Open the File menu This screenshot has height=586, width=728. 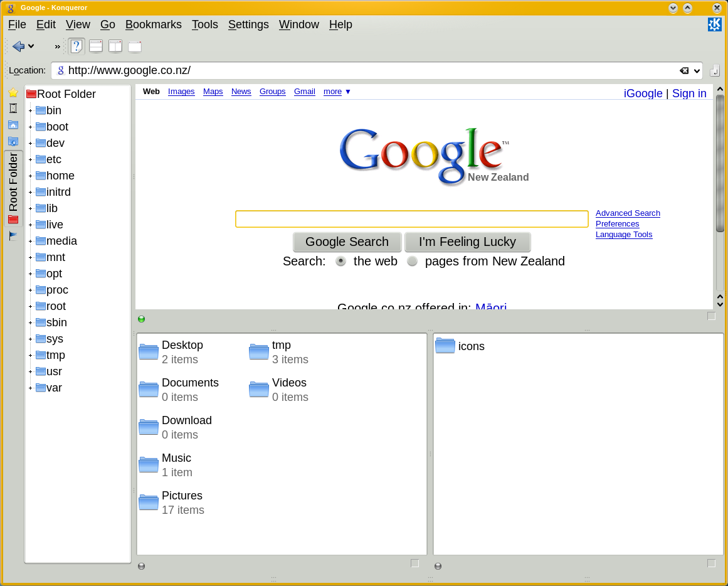pos(17,24)
